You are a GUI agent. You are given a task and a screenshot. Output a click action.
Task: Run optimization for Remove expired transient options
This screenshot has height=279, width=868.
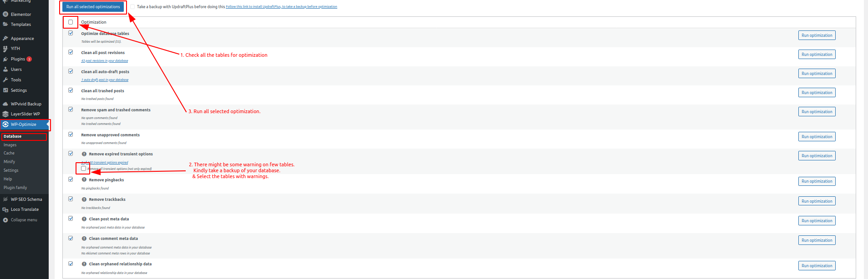pos(817,156)
